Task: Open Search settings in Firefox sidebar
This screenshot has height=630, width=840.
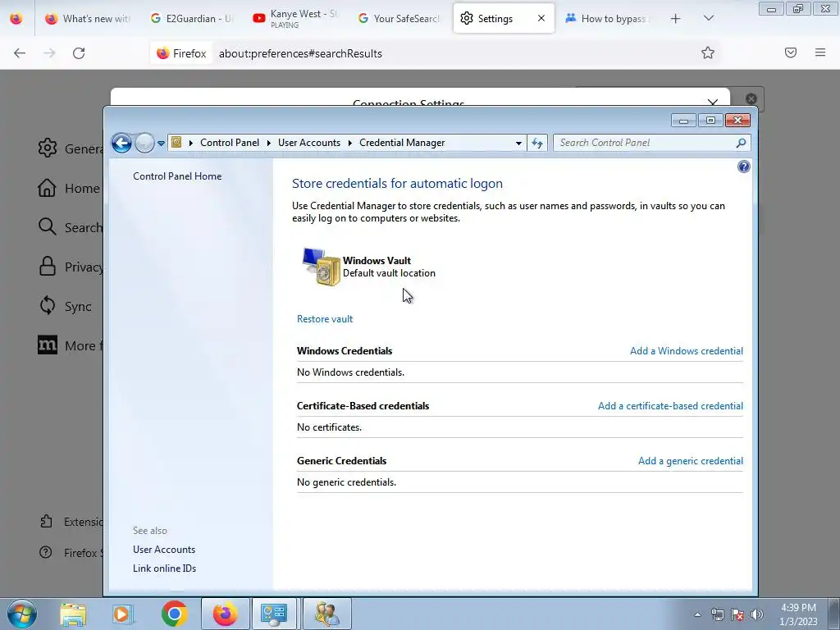Action: click(70, 227)
